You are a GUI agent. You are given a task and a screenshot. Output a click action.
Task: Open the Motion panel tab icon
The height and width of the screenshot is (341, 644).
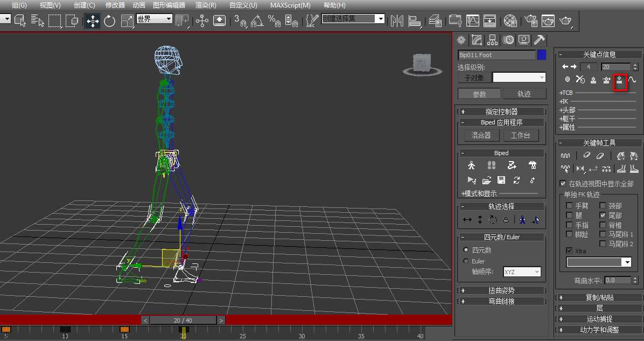click(x=508, y=40)
